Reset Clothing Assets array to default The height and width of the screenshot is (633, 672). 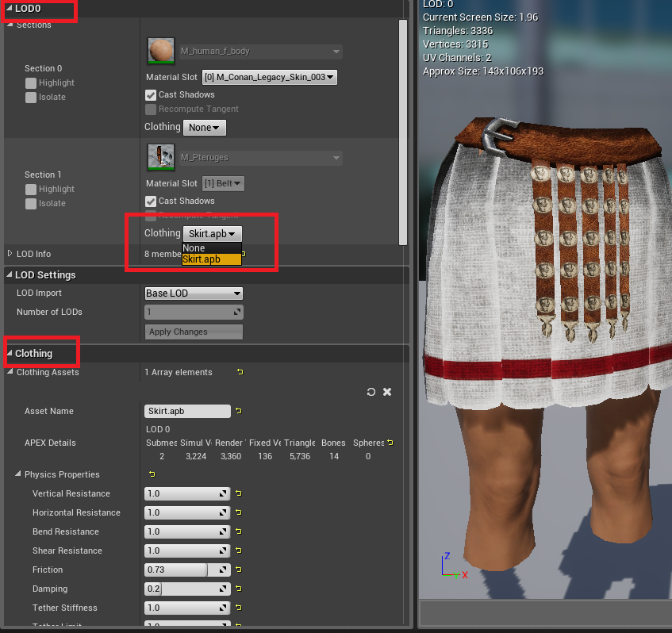(x=240, y=372)
